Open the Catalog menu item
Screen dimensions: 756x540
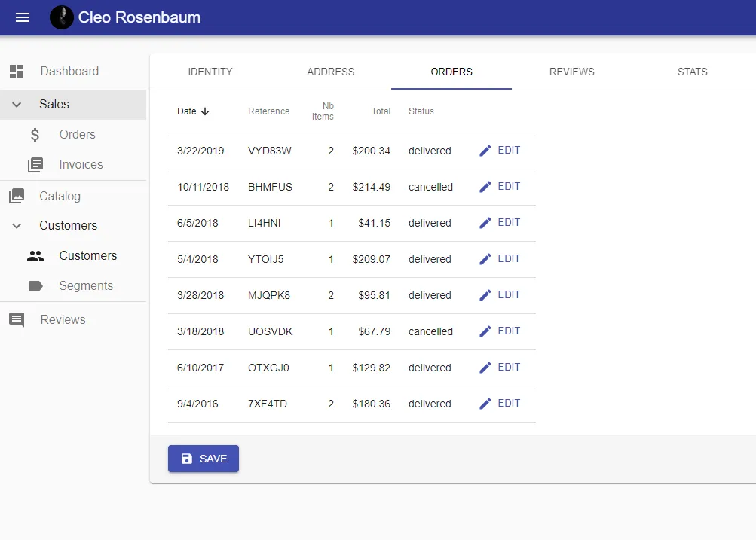(x=60, y=196)
